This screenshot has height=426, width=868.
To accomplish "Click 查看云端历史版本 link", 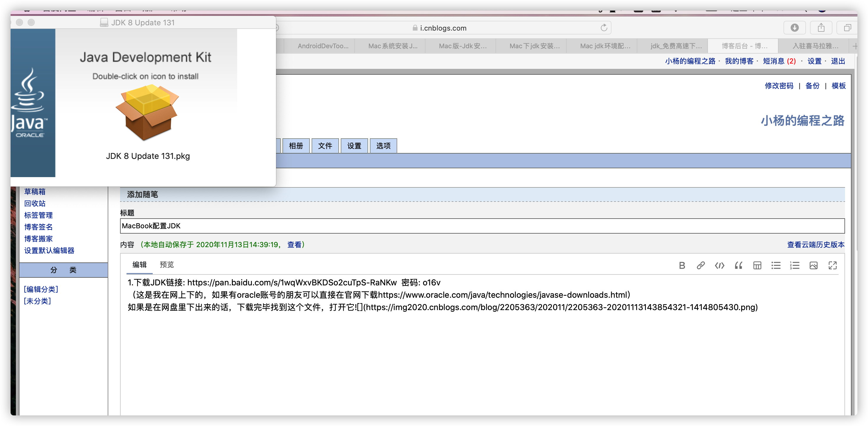I will point(815,244).
